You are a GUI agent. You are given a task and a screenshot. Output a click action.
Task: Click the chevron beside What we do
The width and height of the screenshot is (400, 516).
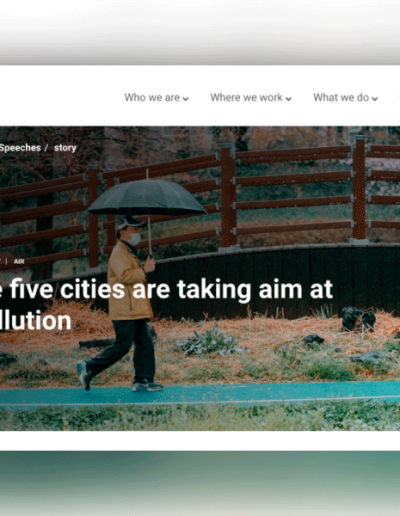(x=375, y=99)
